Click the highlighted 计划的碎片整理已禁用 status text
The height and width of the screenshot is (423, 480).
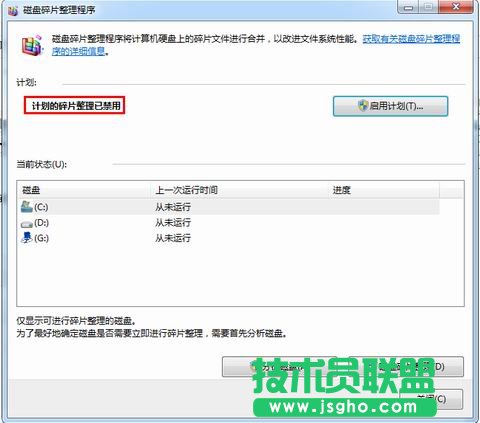pos(76,106)
